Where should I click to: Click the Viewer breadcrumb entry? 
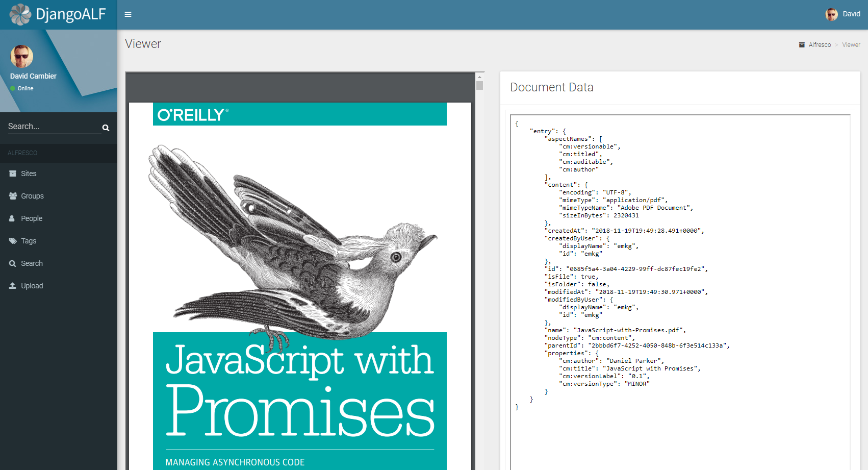pyautogui.click(x=851, y=45)
